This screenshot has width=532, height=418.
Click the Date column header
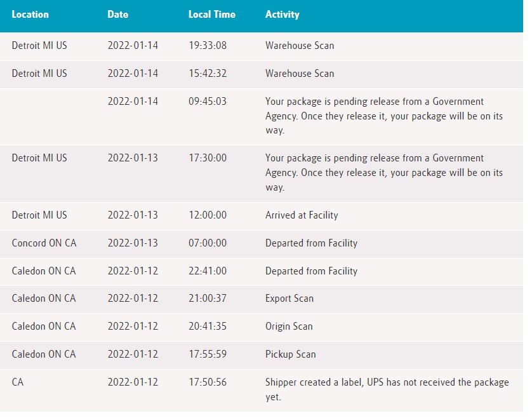(117, 14)
